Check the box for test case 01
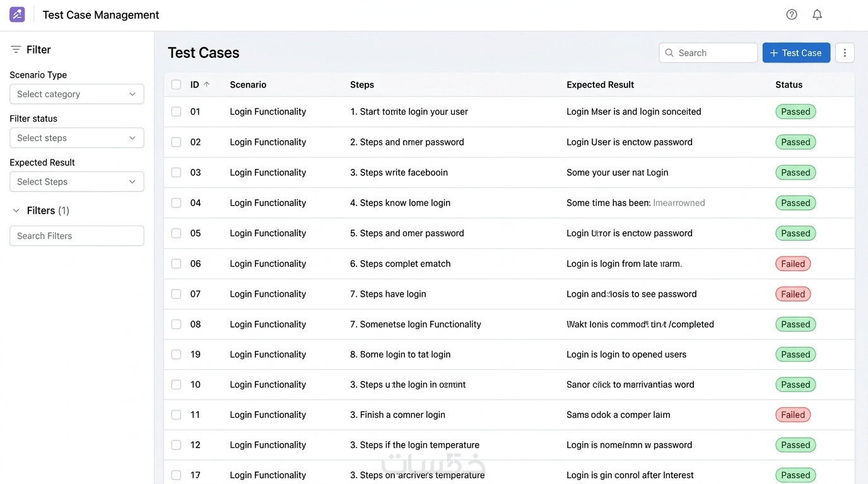The image size is (868, 484). coord(176,112)
